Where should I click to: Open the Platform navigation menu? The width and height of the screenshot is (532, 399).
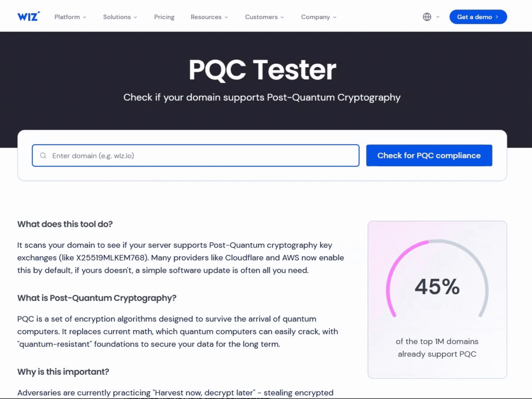[x=67, y=17]
